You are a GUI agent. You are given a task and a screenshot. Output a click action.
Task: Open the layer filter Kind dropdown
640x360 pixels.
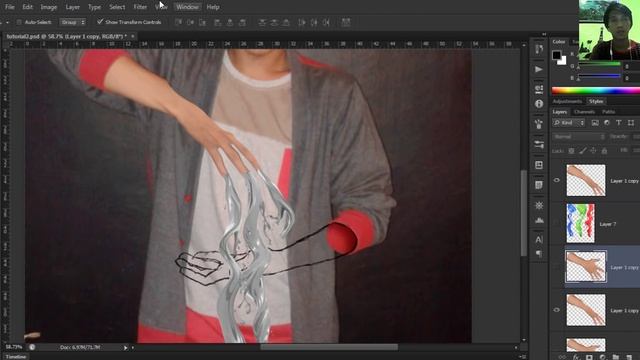point(569,123)
